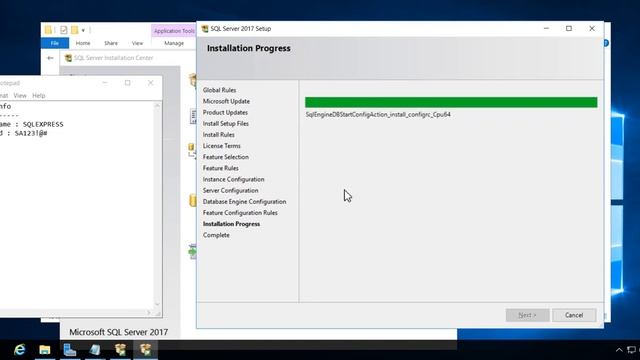Maximize the SQL Server 2017 Setup window
Viewport: 640px width, 360px height.
tap(569, 29)
